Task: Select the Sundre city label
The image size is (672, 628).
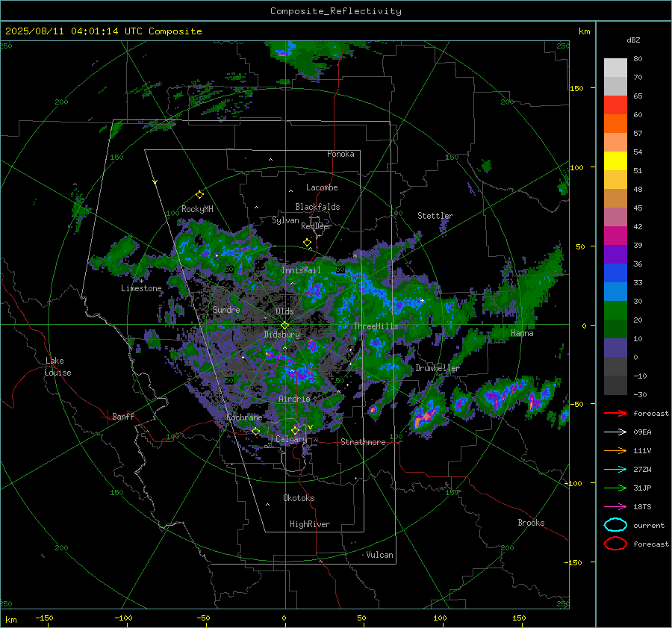Action: click(x=226, y=309)
